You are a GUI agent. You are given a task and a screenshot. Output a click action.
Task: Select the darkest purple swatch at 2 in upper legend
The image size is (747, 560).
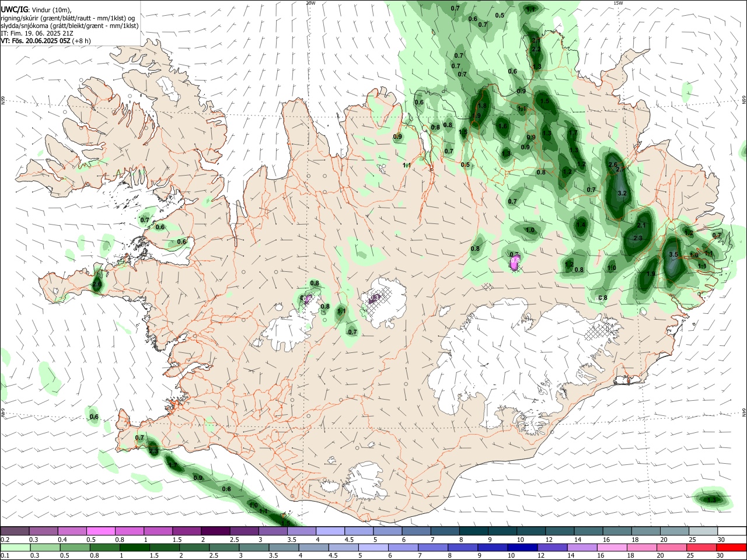pyautogui.click(x=215, y=531)
